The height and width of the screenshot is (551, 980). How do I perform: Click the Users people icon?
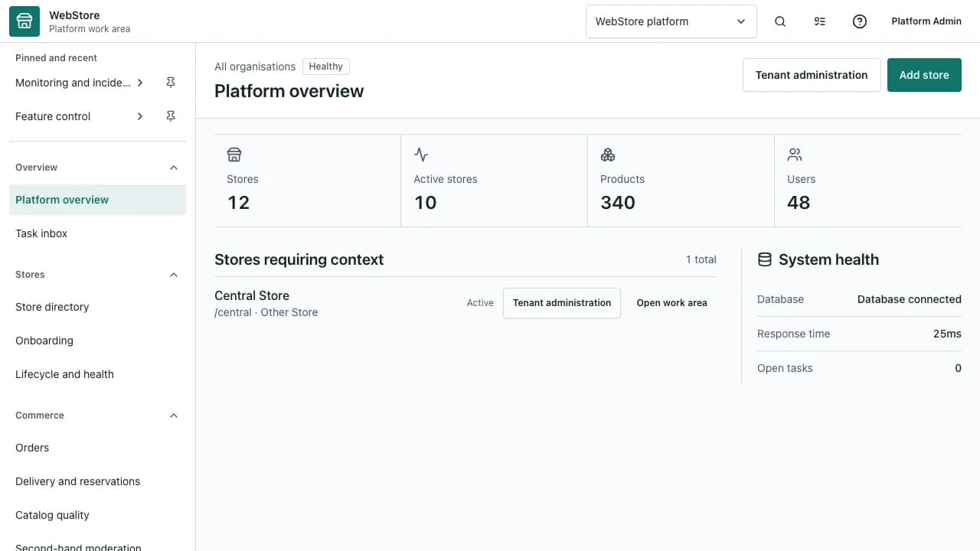[795, 155]
